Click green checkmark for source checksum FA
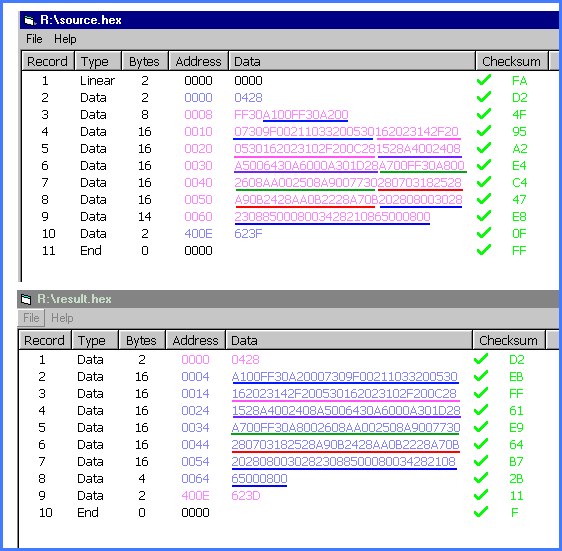Image resolution: width=562 pixels, height=551 pixels. click(x=484, y=80)
